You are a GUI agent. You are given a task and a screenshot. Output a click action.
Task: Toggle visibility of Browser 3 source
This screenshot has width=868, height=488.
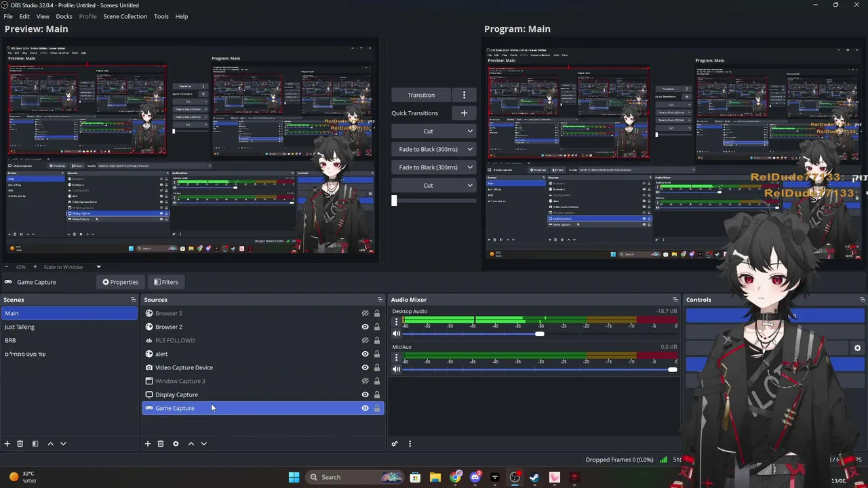365,313
